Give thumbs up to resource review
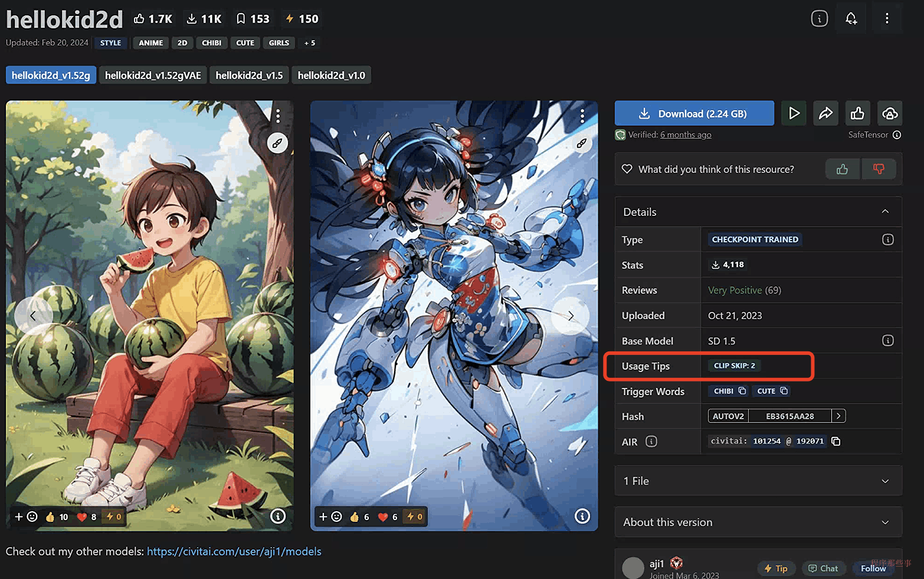The height and width of the screenshot is (579, 924). (x=842, y=169)
